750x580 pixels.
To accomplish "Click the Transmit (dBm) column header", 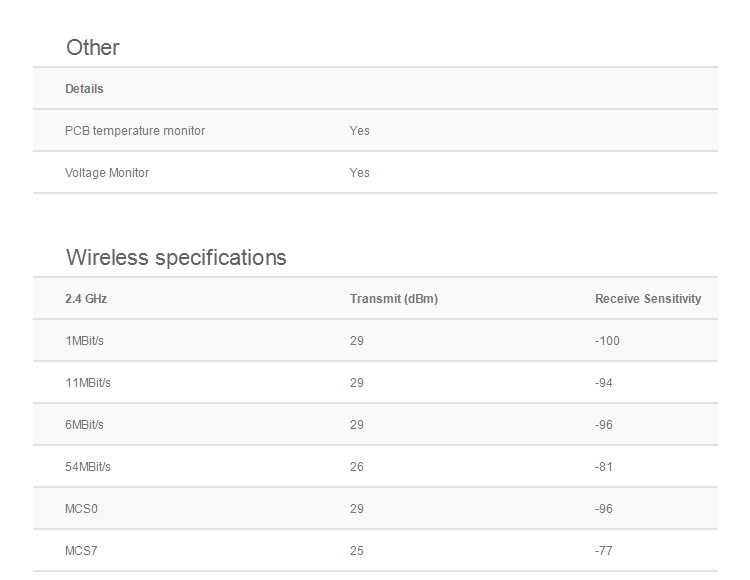I will pos(393,299).
